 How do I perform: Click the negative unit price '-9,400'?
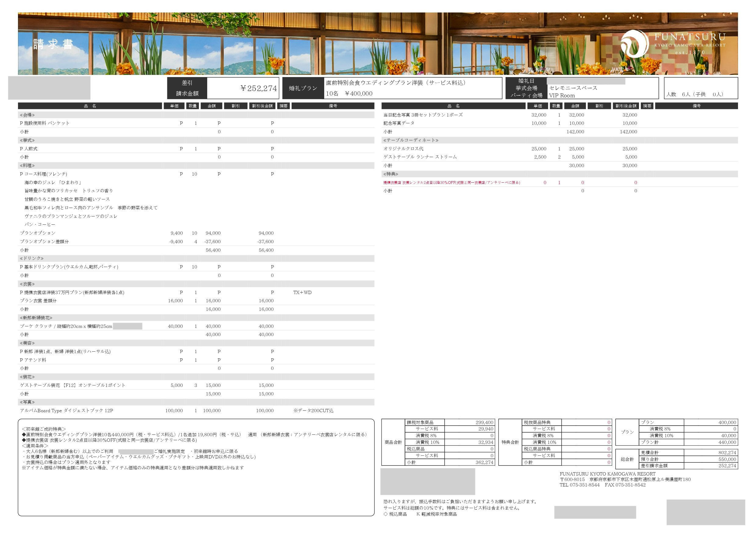(x=176, y=241)
